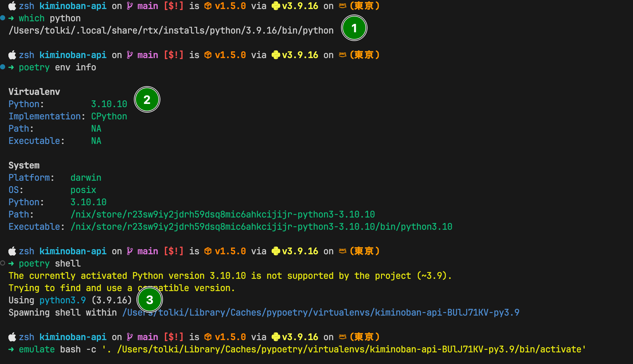This screenshot has height=364, width=633.
Task: Select the kiminoban-api directory segment
Action: click(73, 6)
